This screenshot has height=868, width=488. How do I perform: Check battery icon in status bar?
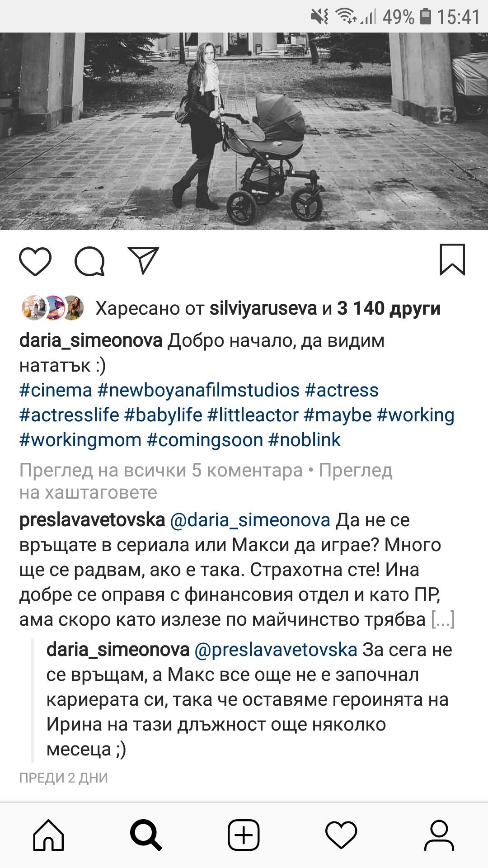[425, 17]
